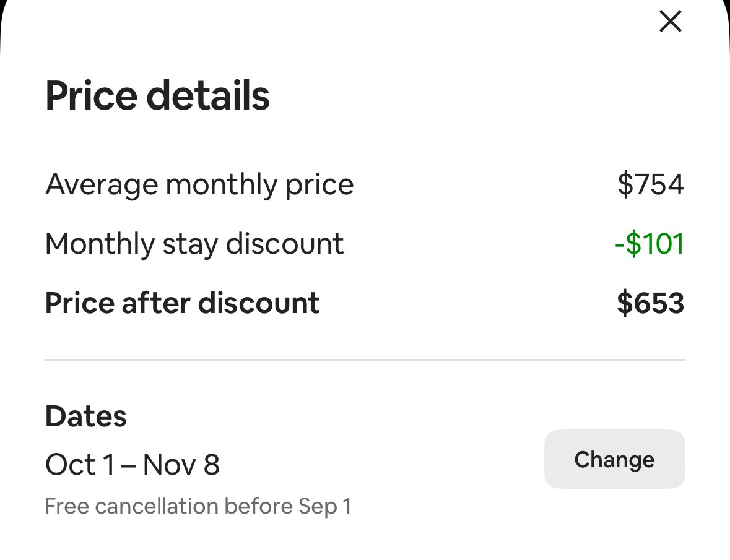Tap the word "details" in the heading

pos(208,96)
